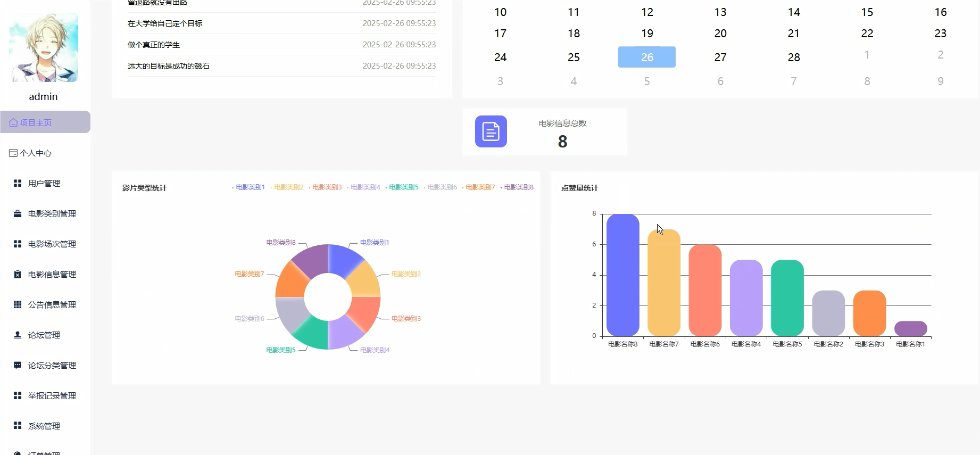Click the admin username label
Viewport: 980px width, 455px height.
[43, 96]
